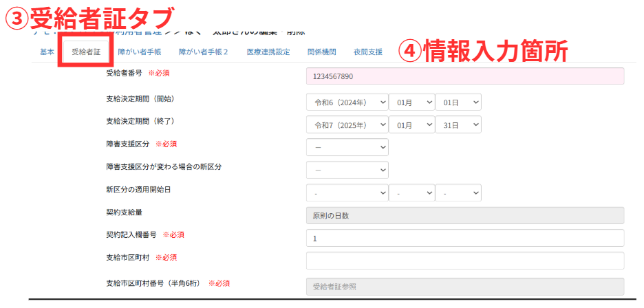This screenshot has width=644, height=308.
Task: Open the 支給決定期間（開始） year dropdown
Action: (x=347, y=102)
